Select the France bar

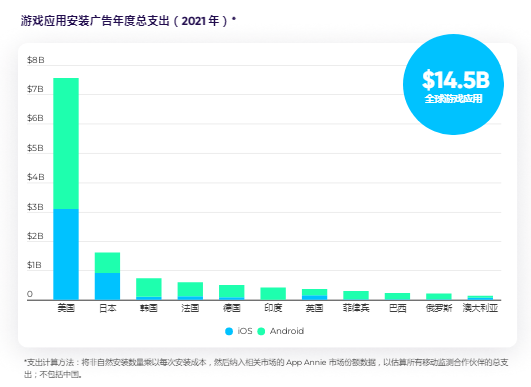tap(190, 291)
